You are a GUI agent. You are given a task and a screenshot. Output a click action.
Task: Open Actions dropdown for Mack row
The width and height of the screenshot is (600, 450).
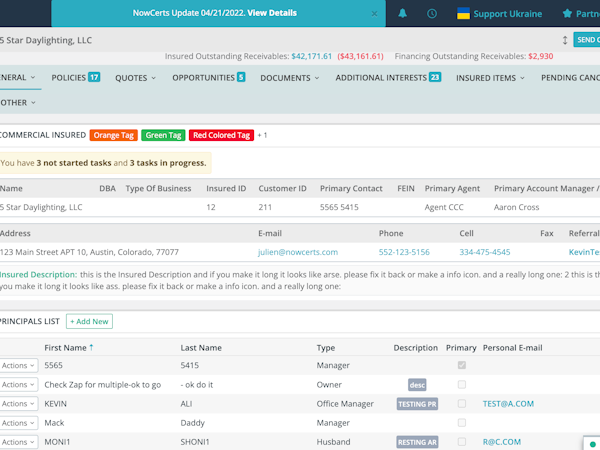tap(18, 423)
